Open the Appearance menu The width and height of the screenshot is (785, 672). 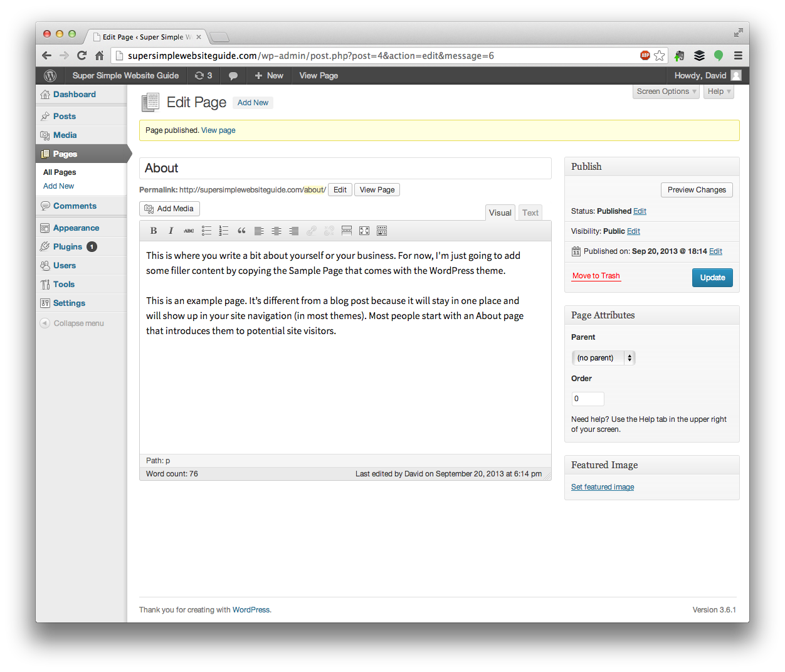pos(81,228)
